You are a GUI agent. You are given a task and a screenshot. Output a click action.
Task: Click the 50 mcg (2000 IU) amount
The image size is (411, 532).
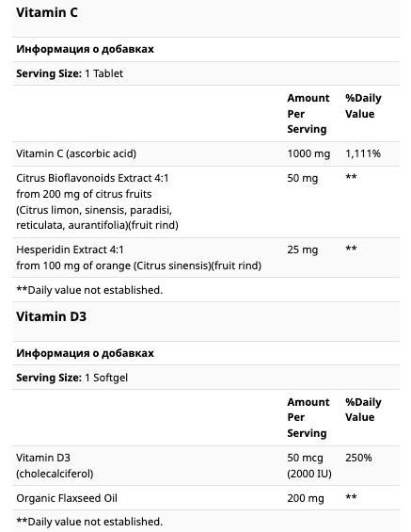coord(309,465)
